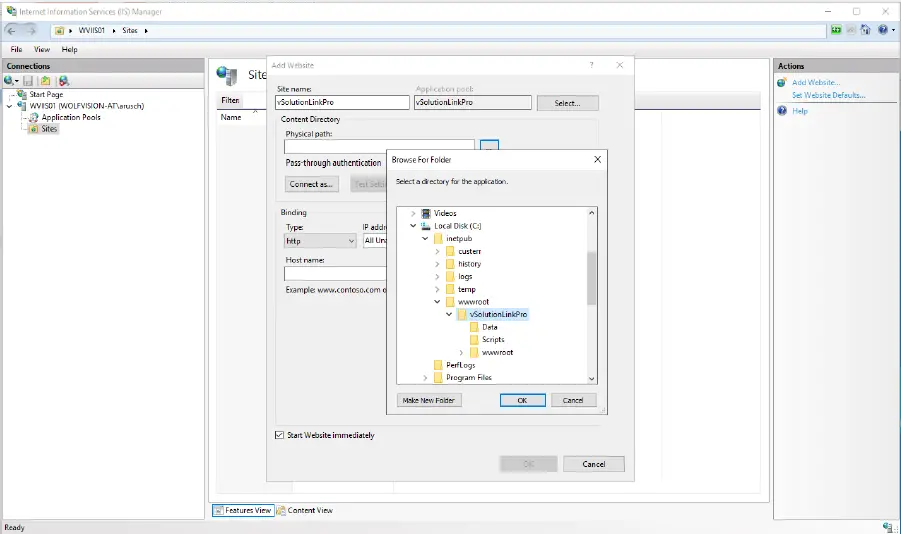Click the Save icon in Connections toolbar
The height and width of the screenshot is (534, 901).
[x=30, y=80]
